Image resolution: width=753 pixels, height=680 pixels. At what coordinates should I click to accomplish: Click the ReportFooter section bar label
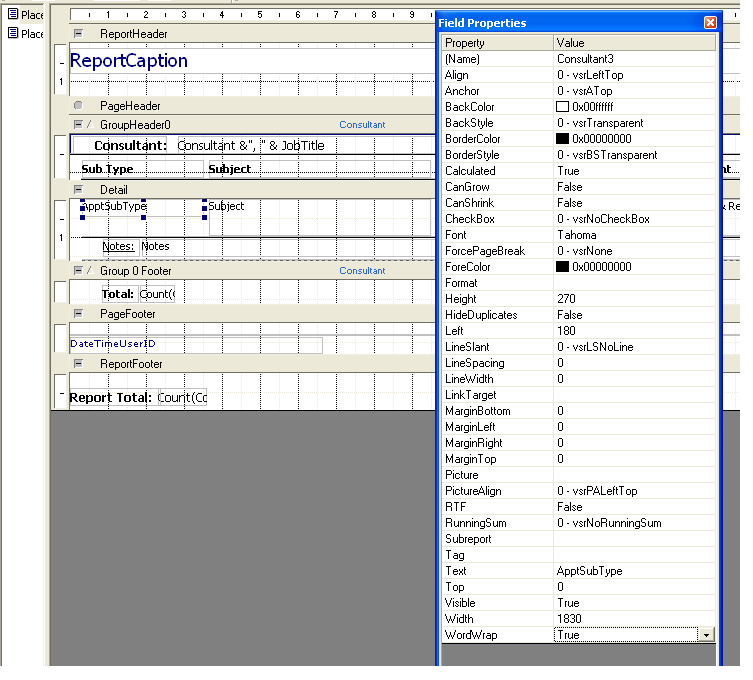pos(131,364)
